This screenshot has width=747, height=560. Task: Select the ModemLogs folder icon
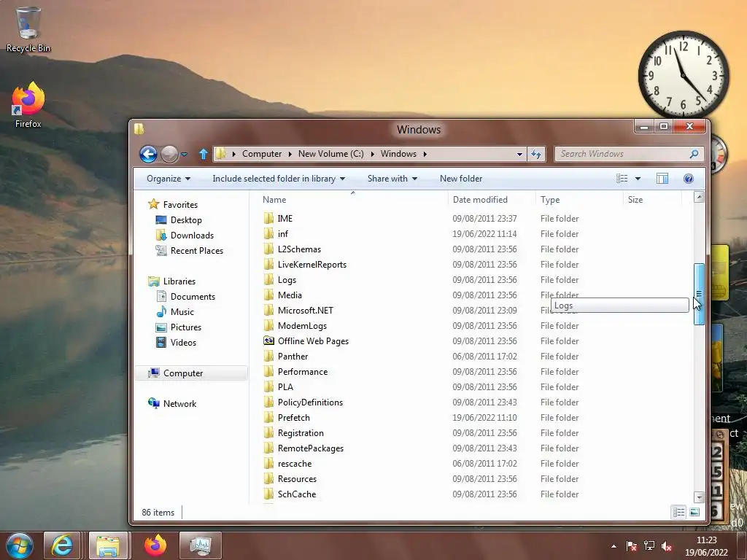click(x=268, y=326)
